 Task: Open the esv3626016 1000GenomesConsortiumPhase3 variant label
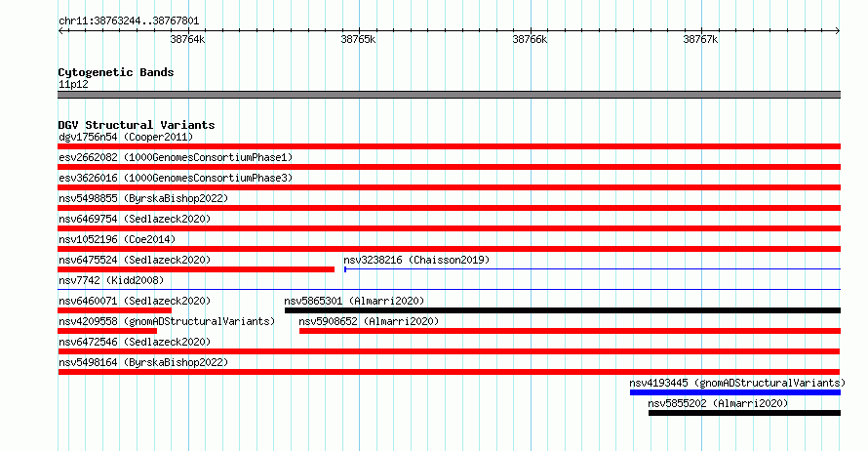pos(176,178)
